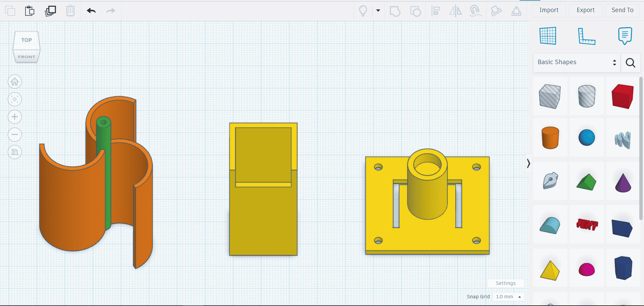Zoom in with the plus icon
644x306 pixels.
[x=15, y=117]
